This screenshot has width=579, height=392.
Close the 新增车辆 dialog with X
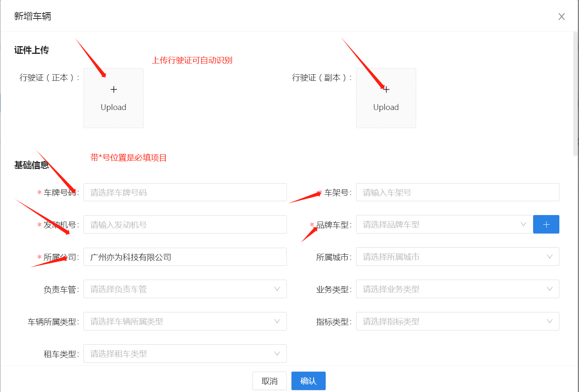561,17
